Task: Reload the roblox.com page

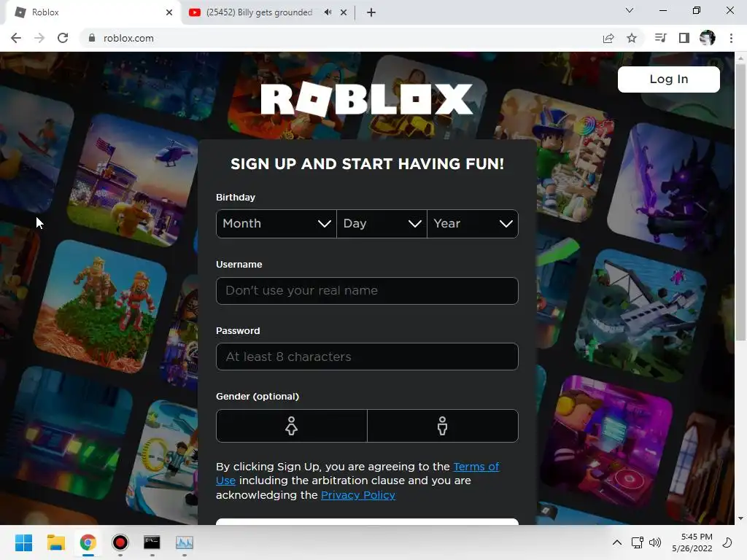Action: pyautogui.click(x=63, y=38)
